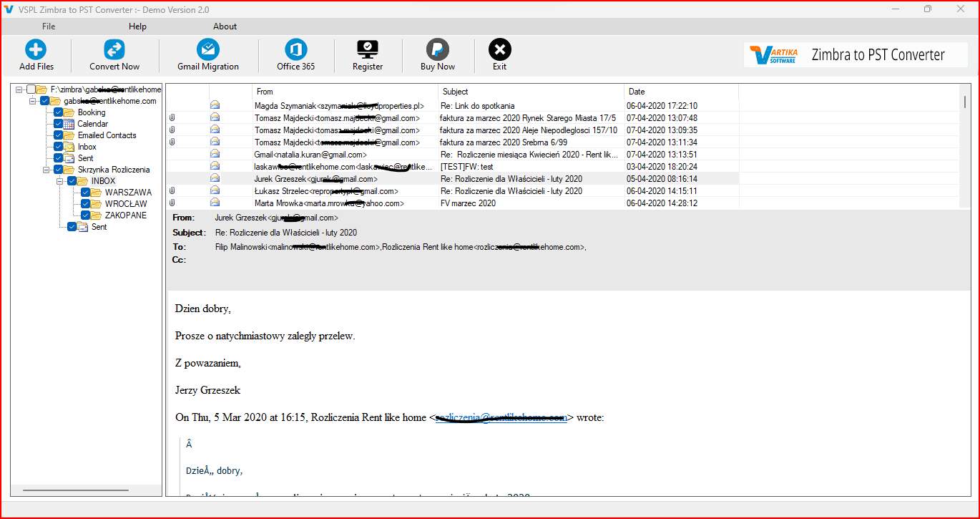Image resolution: width=980 pixels, height=519 pixels.
Task: Click envelope icon of Gmail natalia.kuran email
Action: [x=215, y=154]
